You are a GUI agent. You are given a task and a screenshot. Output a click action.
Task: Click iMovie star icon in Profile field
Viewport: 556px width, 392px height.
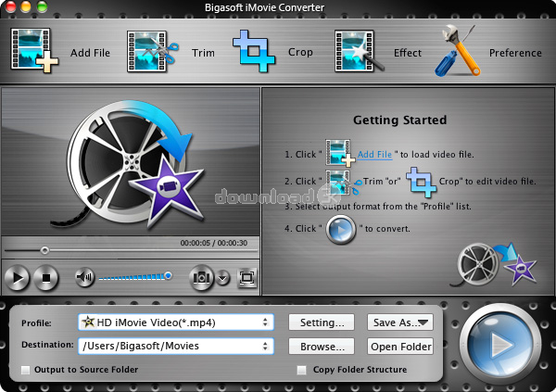click(x=88, y=322)
